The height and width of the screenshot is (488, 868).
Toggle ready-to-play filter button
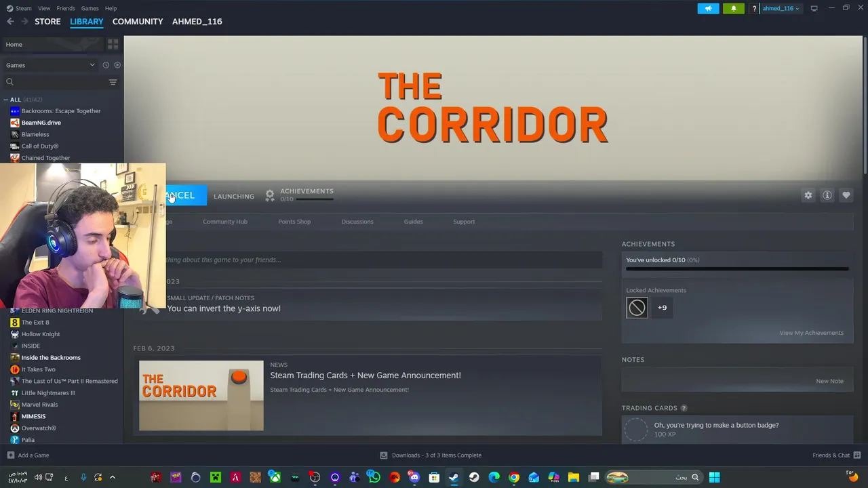pos(117,65)
